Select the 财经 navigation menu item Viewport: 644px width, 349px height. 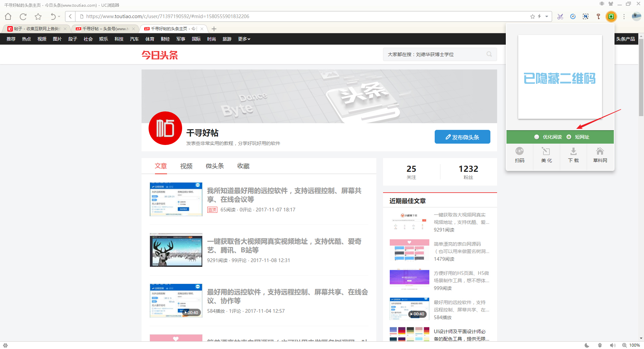[165, 39]
